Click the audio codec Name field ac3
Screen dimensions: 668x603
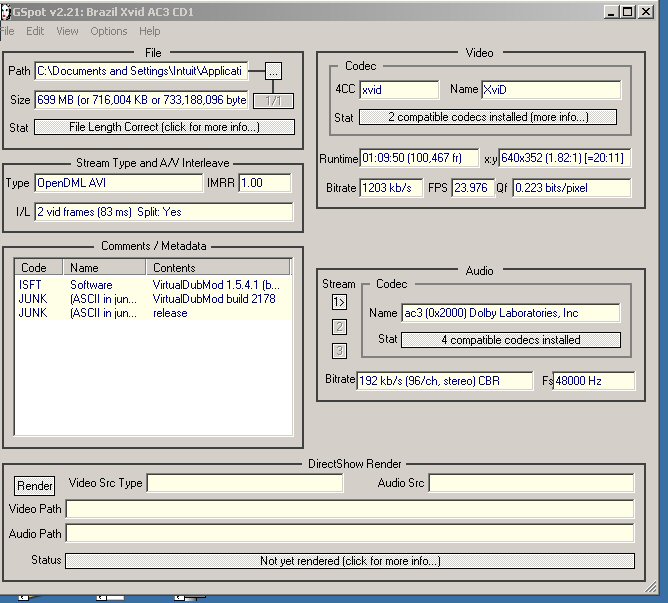point(511,313)
